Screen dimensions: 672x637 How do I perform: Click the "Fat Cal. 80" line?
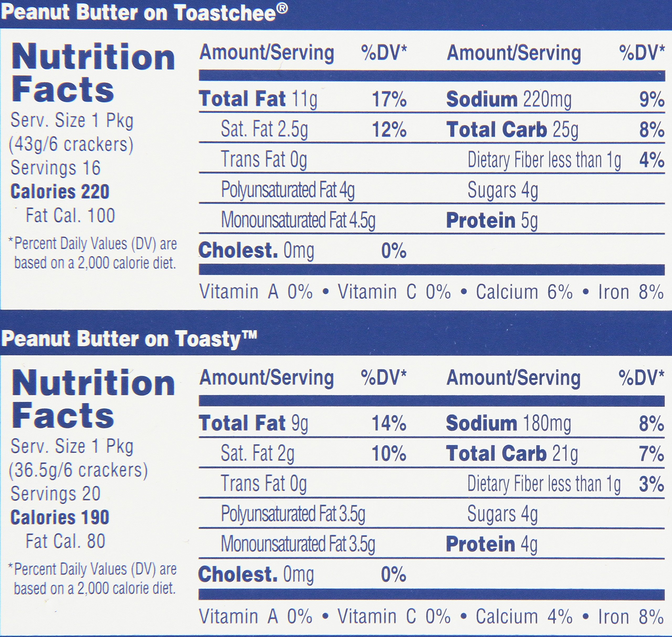pos(66,541)
